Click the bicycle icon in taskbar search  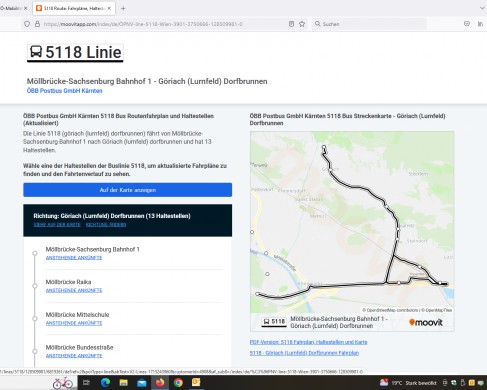(x=63, y=383)
